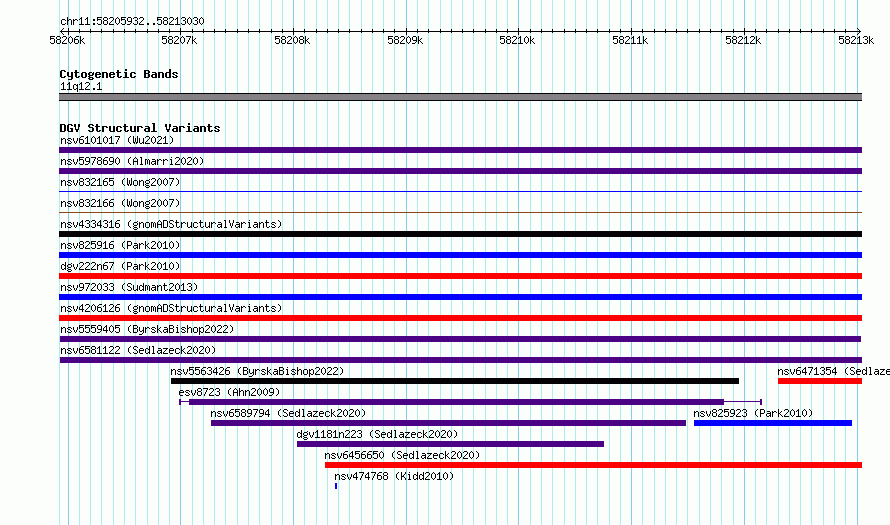Click the 11q12.1 band name text

[81, 86]
